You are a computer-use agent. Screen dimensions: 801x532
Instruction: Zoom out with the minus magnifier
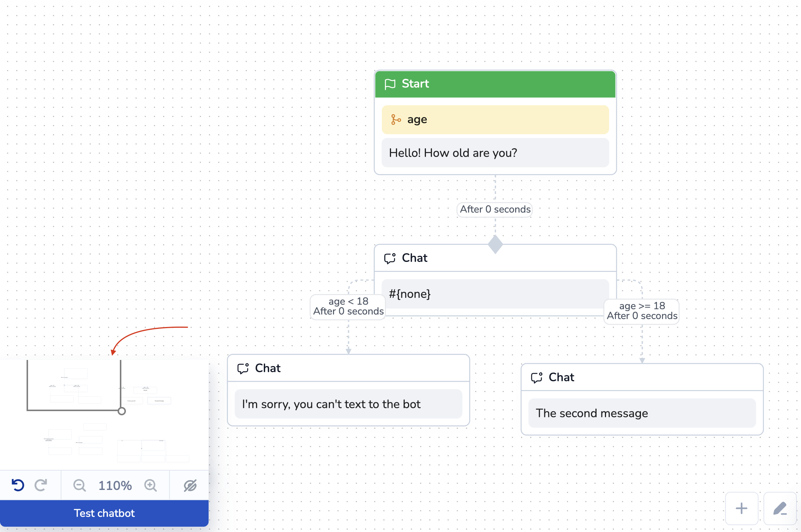[79, 485]
